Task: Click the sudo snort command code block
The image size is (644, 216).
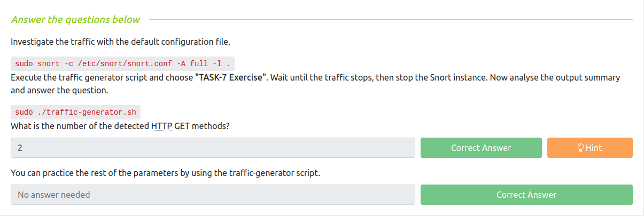Action: pyautogui.click(x=123, y=63)
